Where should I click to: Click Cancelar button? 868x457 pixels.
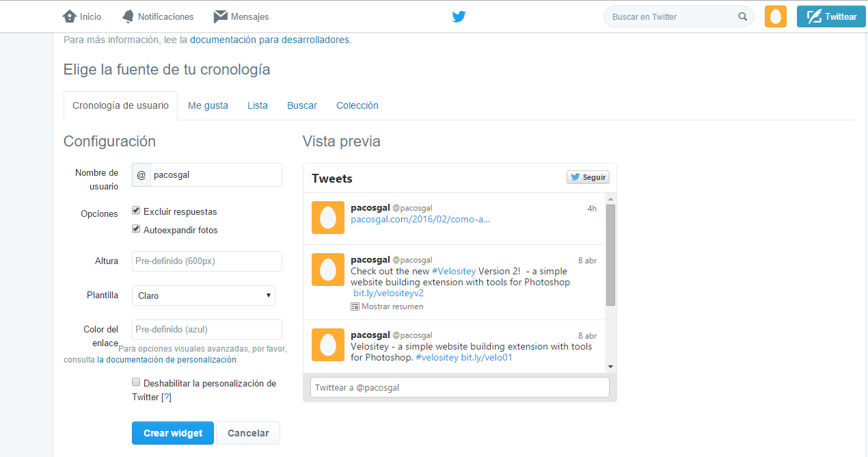248,433
